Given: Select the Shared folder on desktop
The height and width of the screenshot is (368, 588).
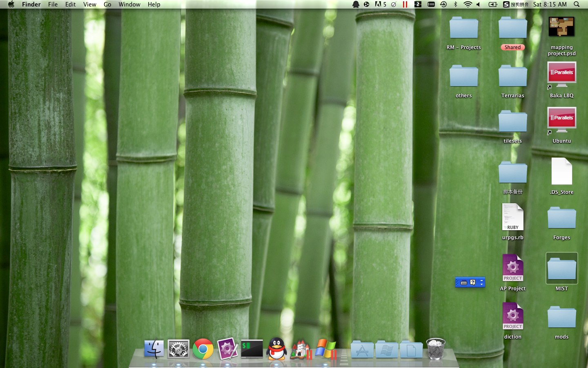Looking at the screenshot, I should [x=513, y=28].
